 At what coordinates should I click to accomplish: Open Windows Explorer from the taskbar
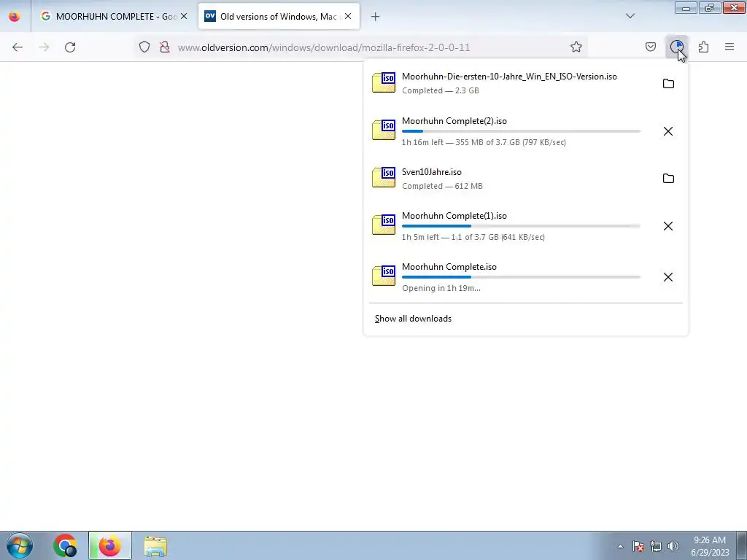coord(155,546)
